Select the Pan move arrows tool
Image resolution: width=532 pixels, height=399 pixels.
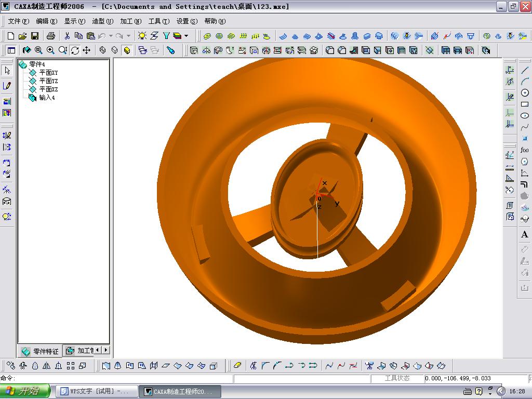coord(87,50)
